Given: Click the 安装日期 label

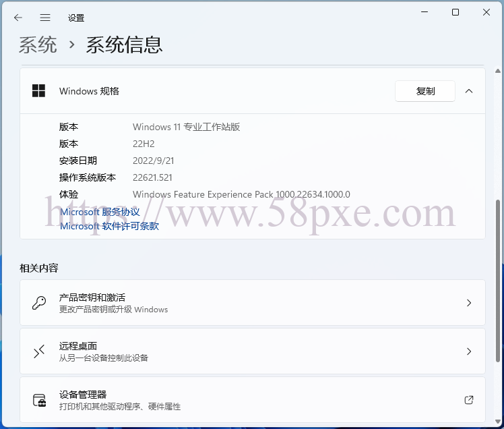Looking at the screenshot, I should 77,161.
